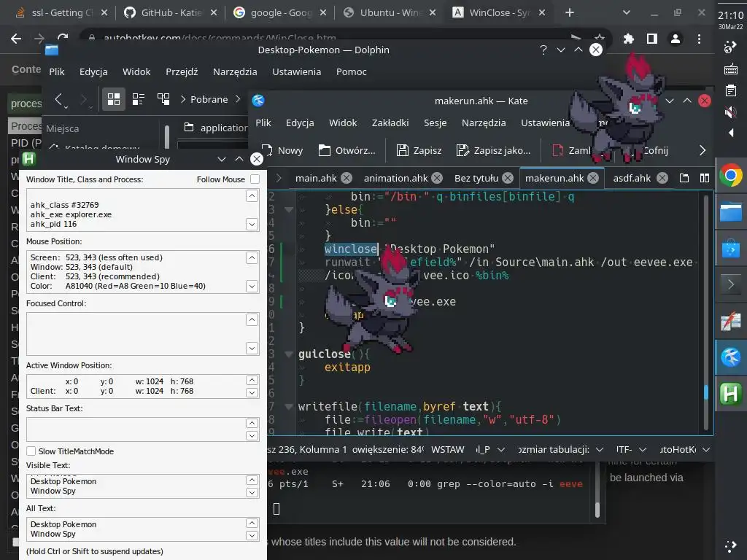Click Nowy to create a new document

pos(282,150)
